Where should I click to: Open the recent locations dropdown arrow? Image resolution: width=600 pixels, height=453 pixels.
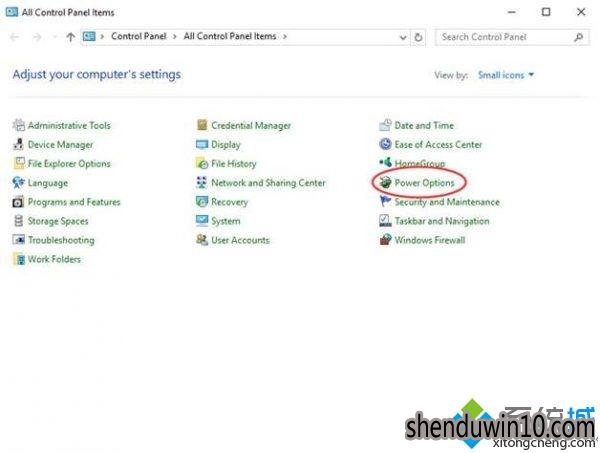pyautogui.click(x=54, y=37)
